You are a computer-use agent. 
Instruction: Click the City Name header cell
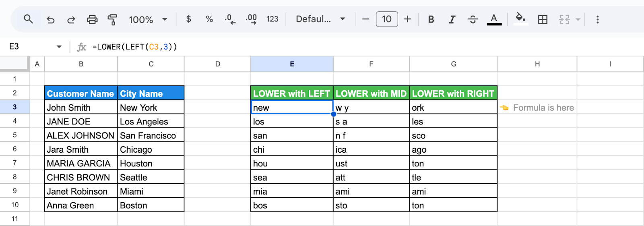point(151,93)
